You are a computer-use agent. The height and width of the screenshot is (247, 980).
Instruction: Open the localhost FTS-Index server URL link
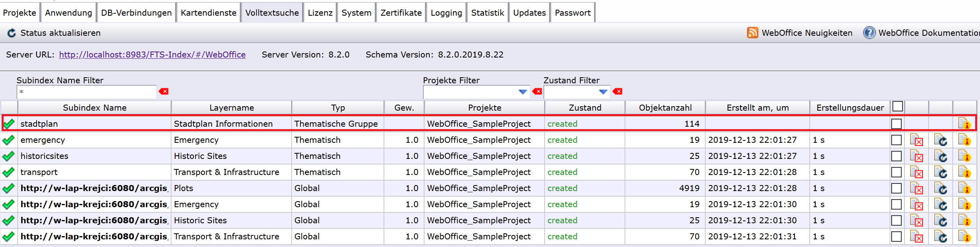(x=152, y=55)
